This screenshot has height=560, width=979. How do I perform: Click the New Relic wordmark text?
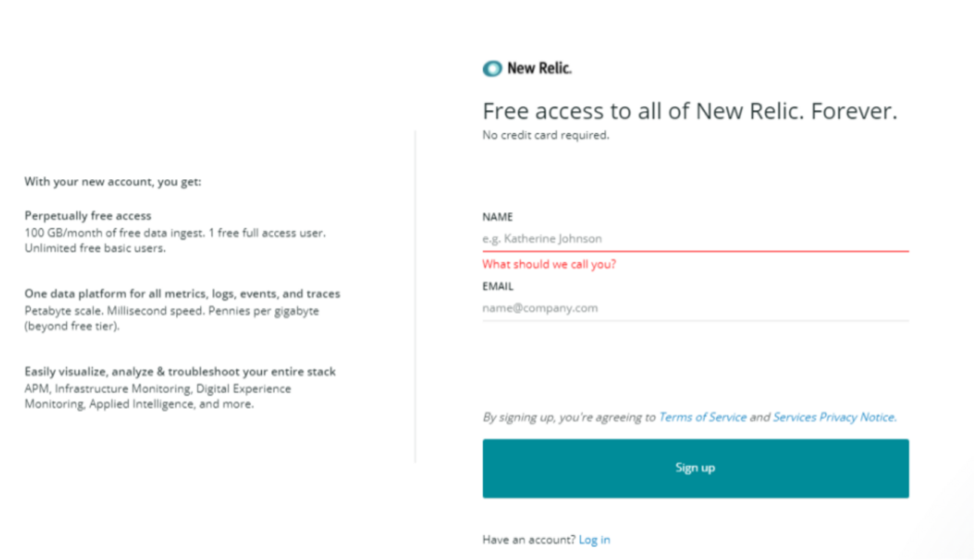pos(539,68)
